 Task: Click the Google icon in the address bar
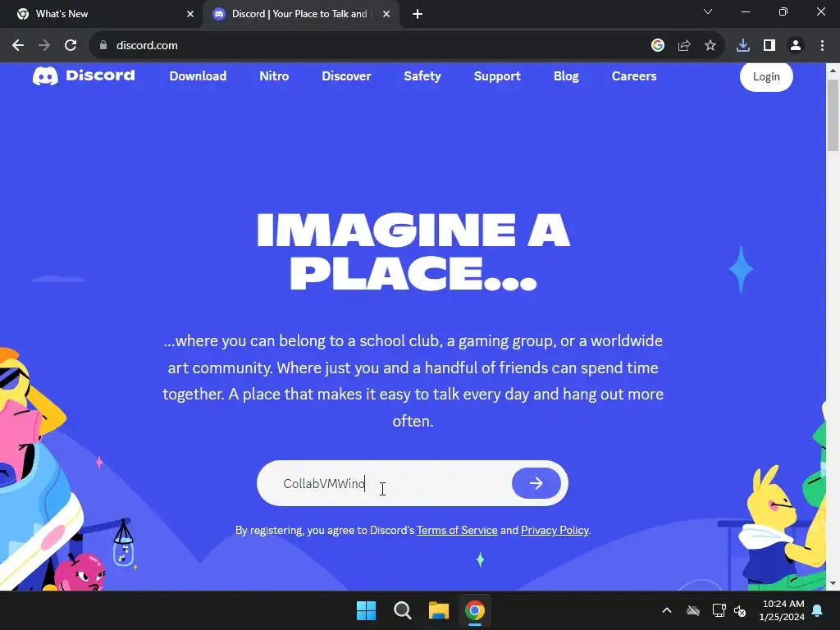click(658, 46)
